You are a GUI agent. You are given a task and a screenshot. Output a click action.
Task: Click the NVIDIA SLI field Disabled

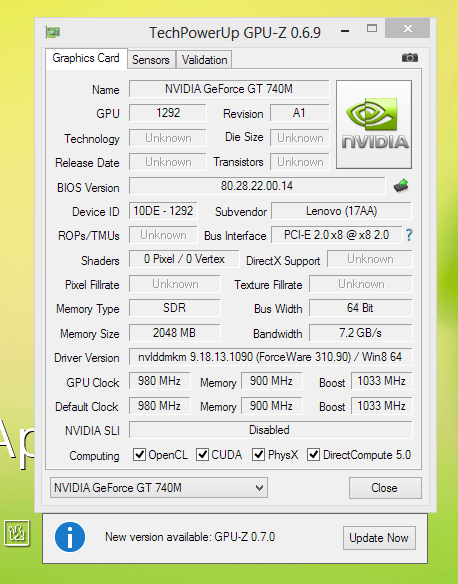271,430
